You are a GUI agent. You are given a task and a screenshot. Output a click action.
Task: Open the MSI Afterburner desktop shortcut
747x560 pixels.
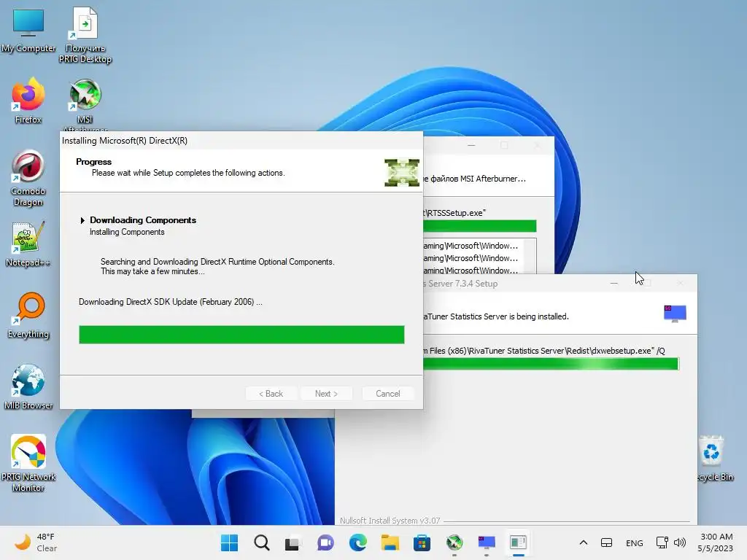[x=85, y=104]
